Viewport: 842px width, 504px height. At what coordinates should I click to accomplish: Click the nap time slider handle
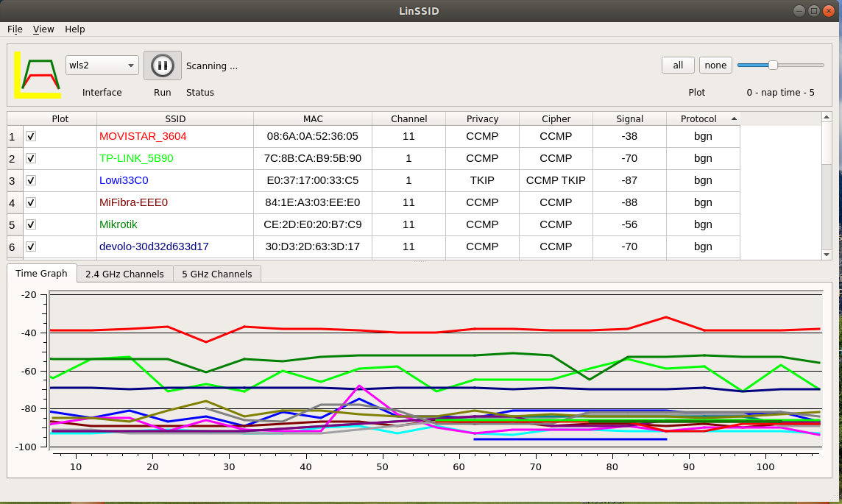(773, 65)
